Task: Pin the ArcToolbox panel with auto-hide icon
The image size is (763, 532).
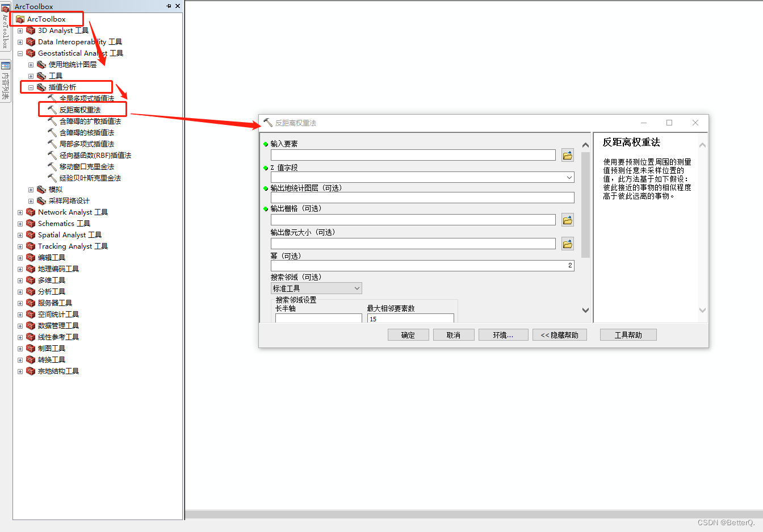Action: pyautogui.click(x=169, y=6)
